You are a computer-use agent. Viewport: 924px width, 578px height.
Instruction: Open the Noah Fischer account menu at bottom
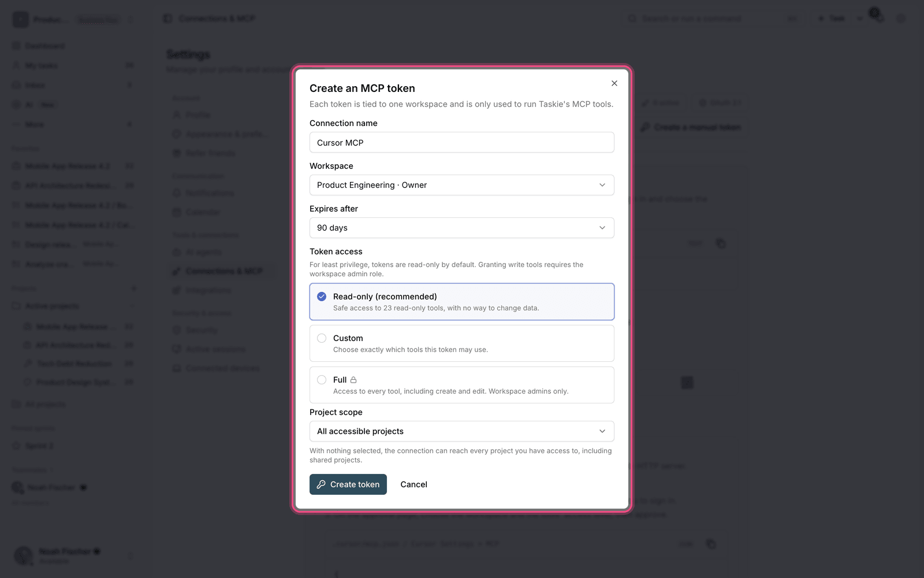[73, 555]
